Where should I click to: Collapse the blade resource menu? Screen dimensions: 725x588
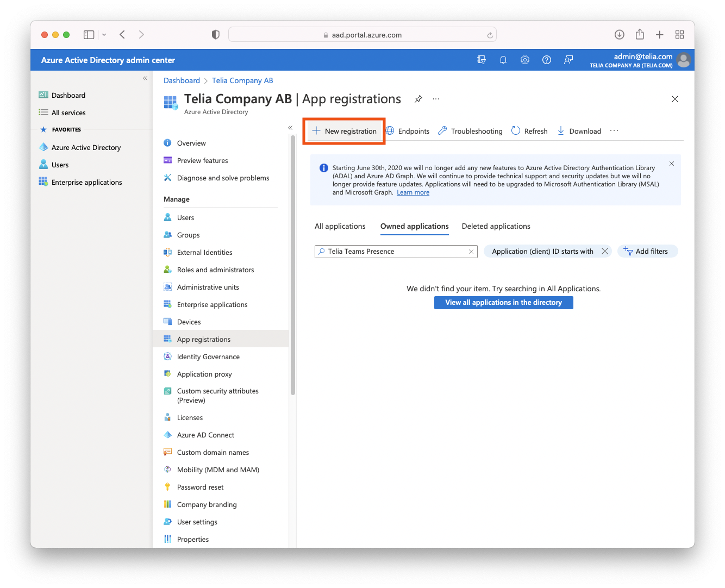click(290, 128)
